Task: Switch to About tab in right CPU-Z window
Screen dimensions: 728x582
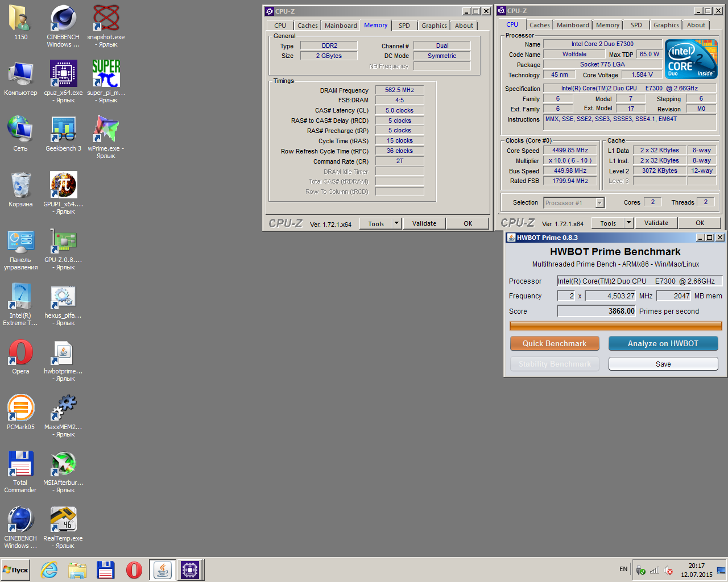Action: 696,25
